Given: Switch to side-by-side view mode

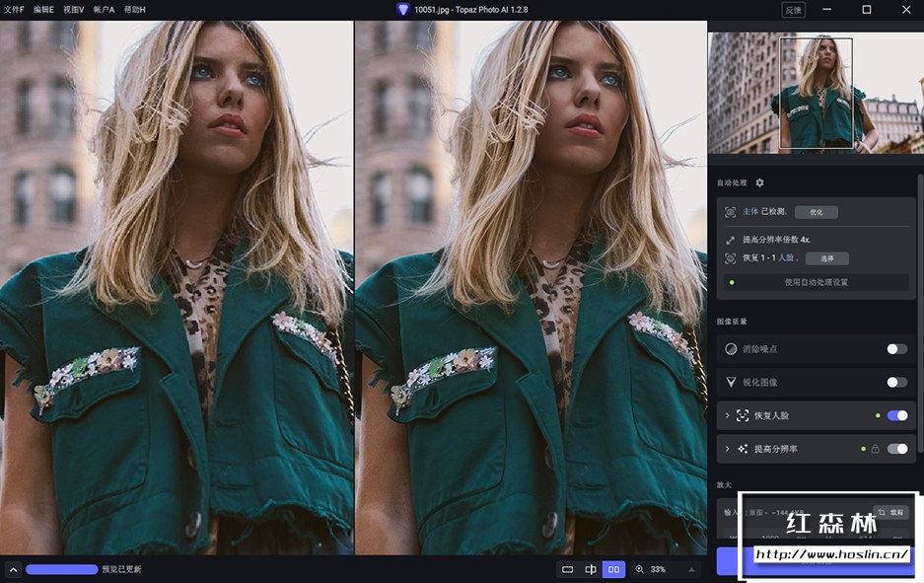Looking at the screenshot, I should (x=613, y=569).
